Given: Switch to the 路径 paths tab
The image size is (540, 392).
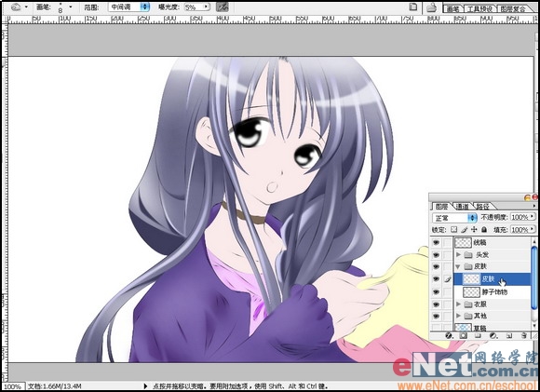Looking at the screenshot, I should [482, 207].
